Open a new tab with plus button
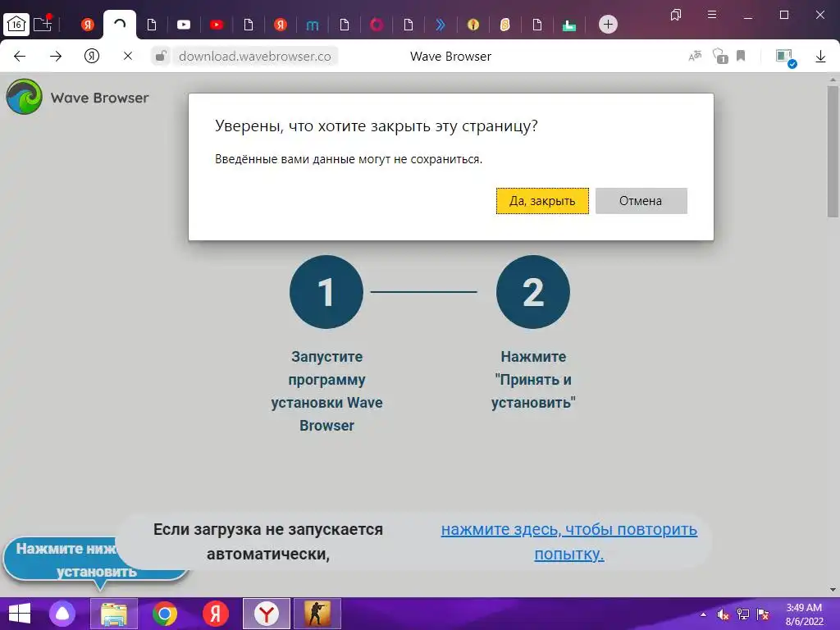Screen dimensions: 840x630 click(608, 24)
